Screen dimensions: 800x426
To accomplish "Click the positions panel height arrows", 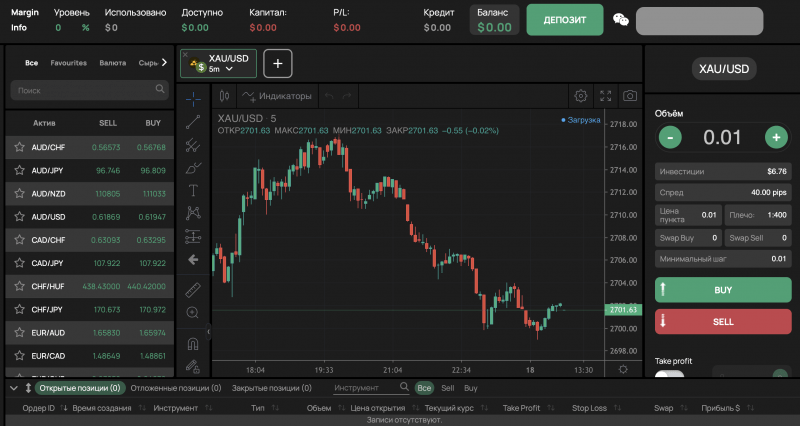I will 28,388.
